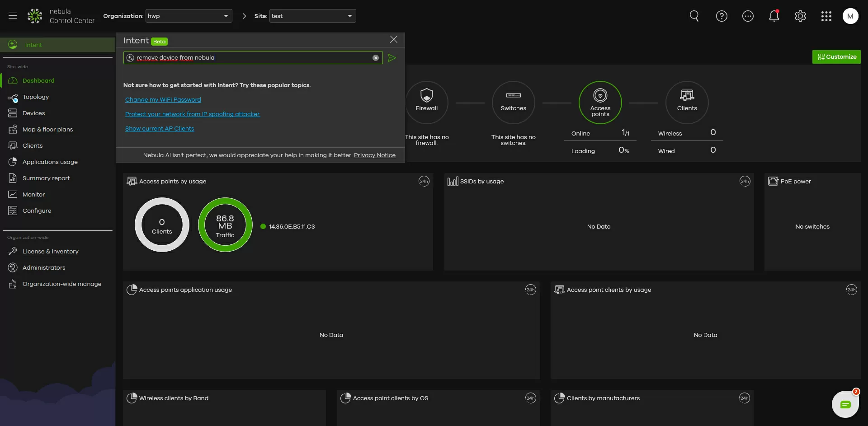Viewport: 868px width, 426px height.
Task: Toggle 24h range on Access points by usage
Action: [x=423, y=181]
